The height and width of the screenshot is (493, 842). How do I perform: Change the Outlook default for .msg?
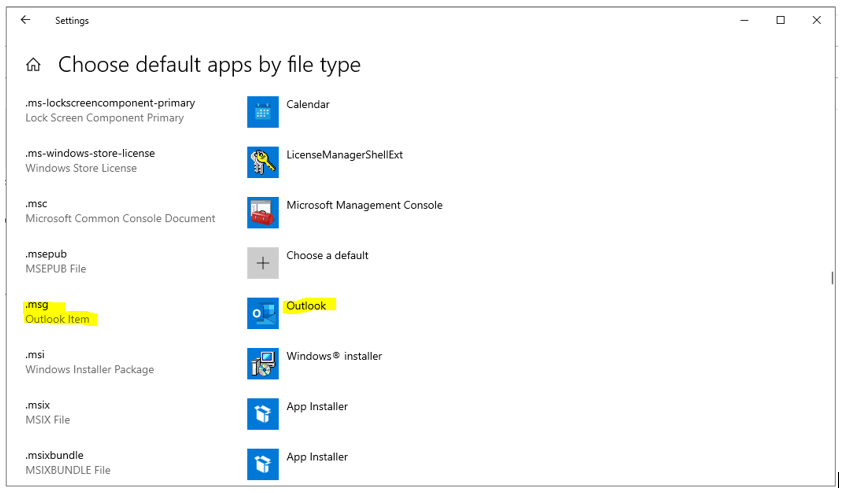[x=306, y=306]
